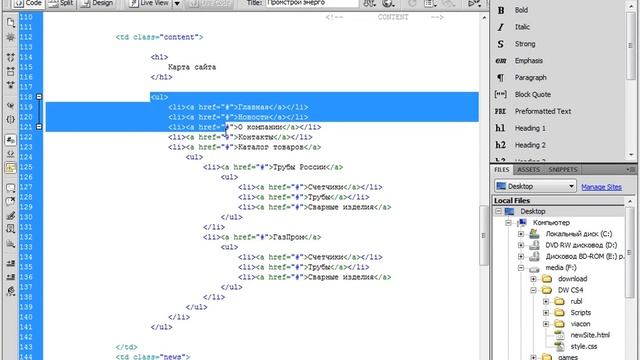Viewport: 640px width, 360px height.
Task: Open the Desktop site dropdown
Action: tap(535, 186)
